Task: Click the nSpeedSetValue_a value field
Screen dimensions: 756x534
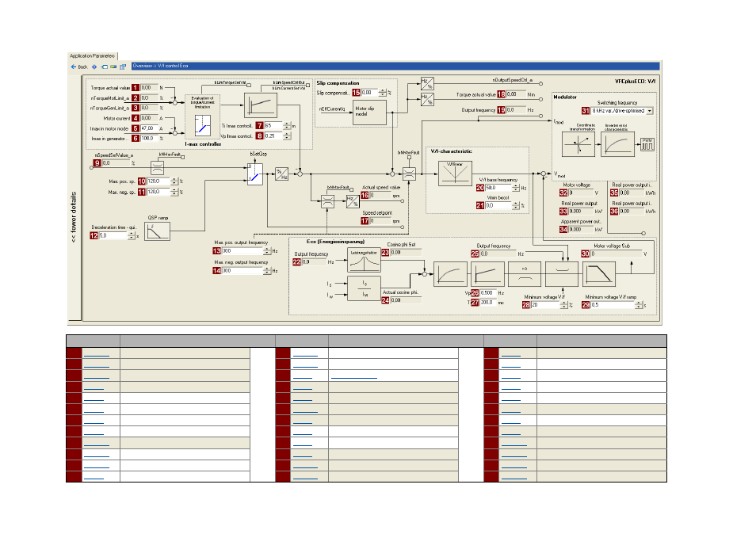Action: [x=116, y=163]
